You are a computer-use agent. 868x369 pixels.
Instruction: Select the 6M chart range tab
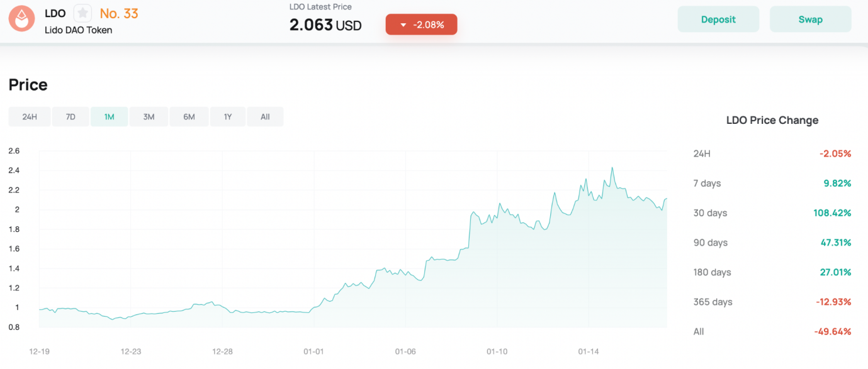pyautogui.click(x=189, y=117)
